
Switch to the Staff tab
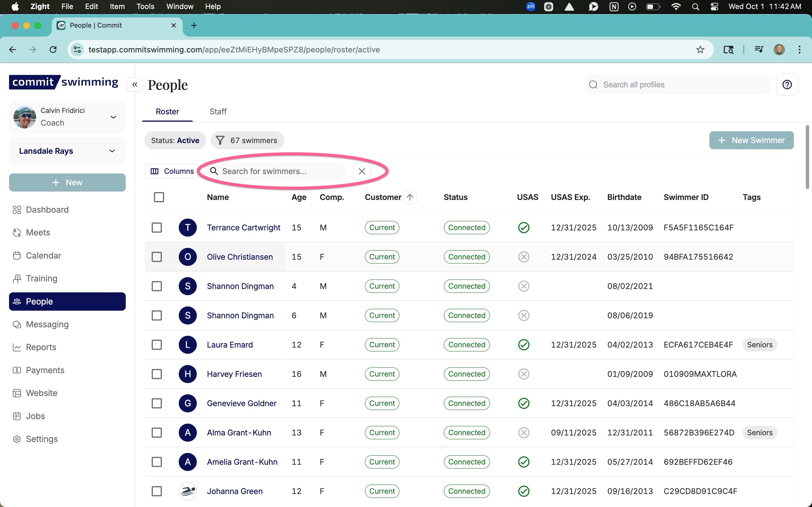(218, 112)
